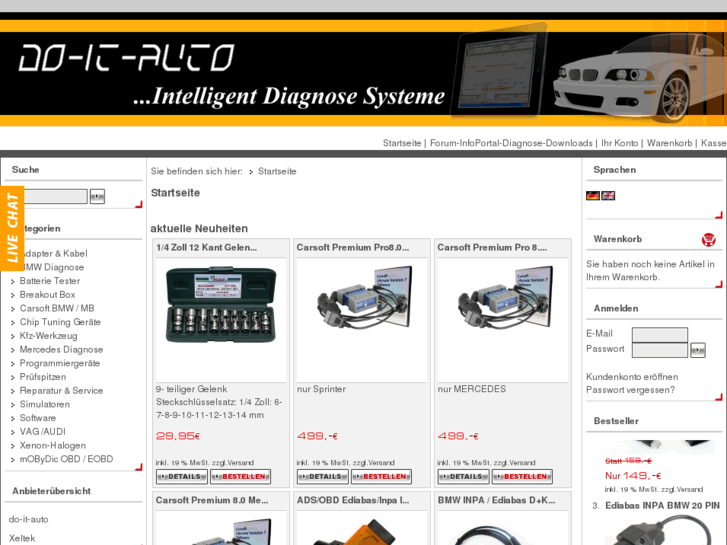Open the Carsoft Premium Pro 8.... title

coord(492,248)
